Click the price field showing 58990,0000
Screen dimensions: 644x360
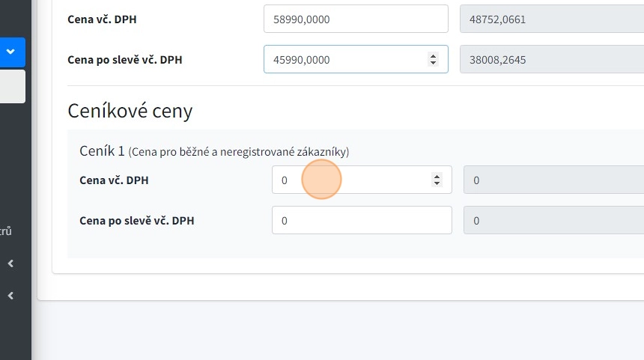click(355, 19)
